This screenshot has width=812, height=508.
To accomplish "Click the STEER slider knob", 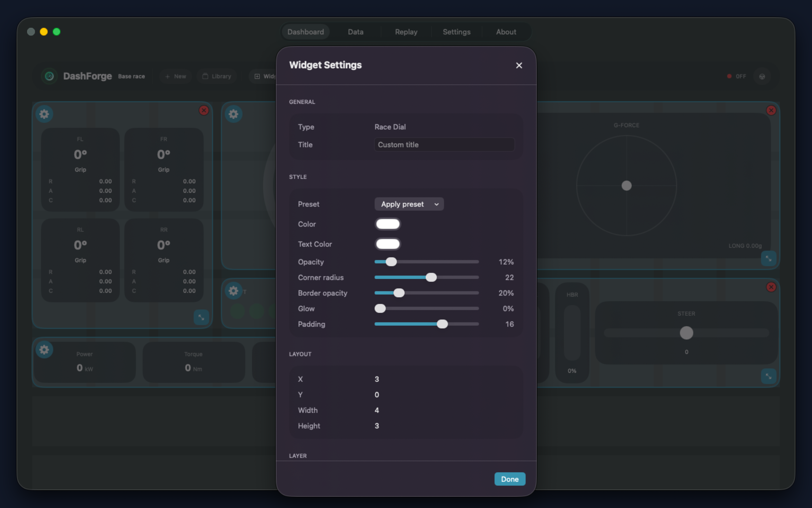I will [686, 333].
